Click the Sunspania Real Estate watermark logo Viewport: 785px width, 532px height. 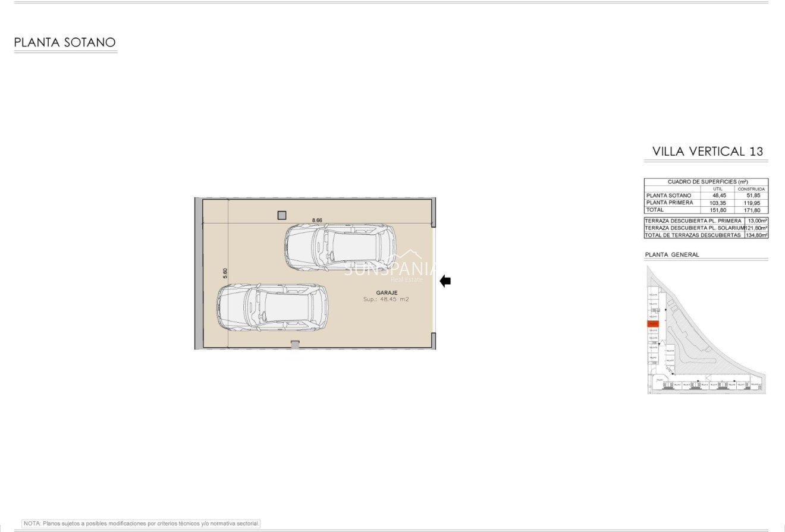pyautogui.click(x=391, y=267)
